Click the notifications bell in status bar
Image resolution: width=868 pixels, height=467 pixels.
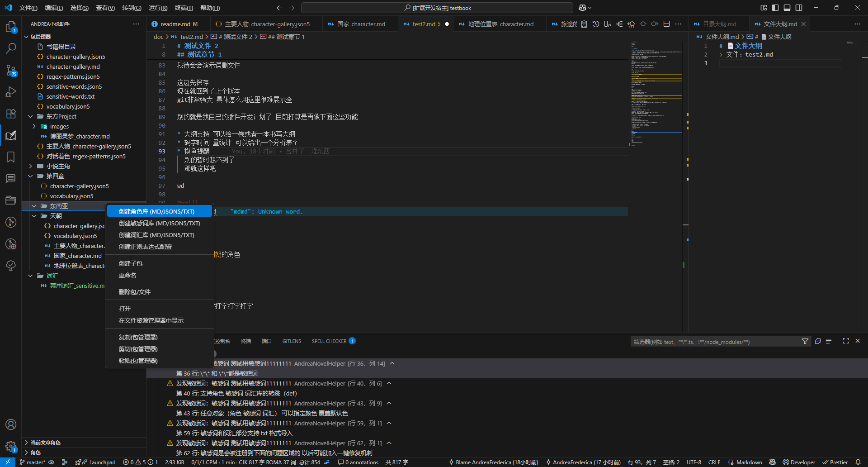[858, 462]
